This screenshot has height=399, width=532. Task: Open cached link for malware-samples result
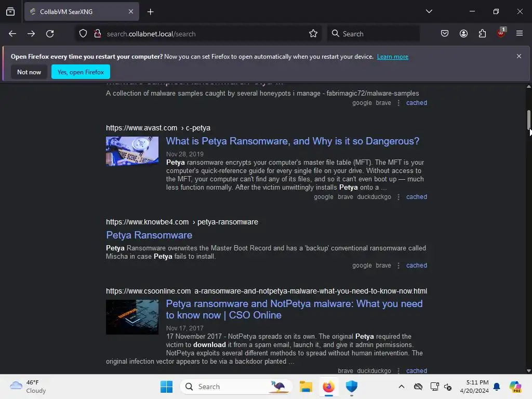click(x=417, y=103)
